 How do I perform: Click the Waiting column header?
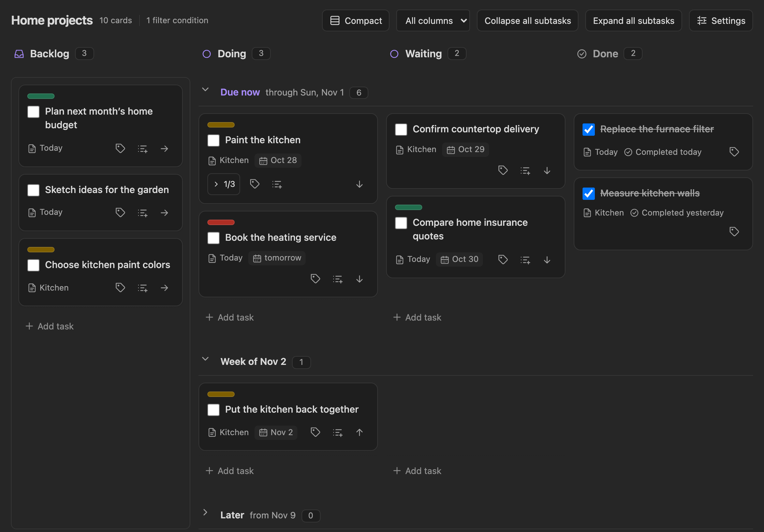point(423,54)
